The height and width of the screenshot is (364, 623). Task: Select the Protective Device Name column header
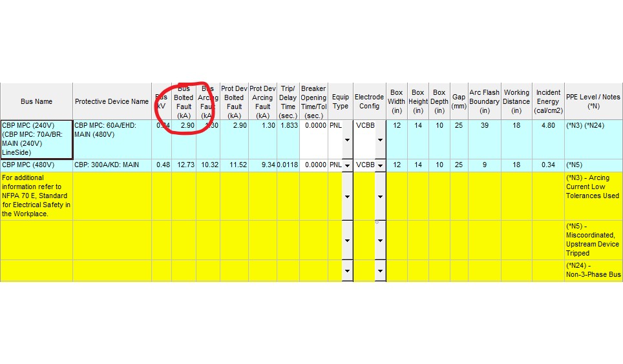click(x=112, y=101)
